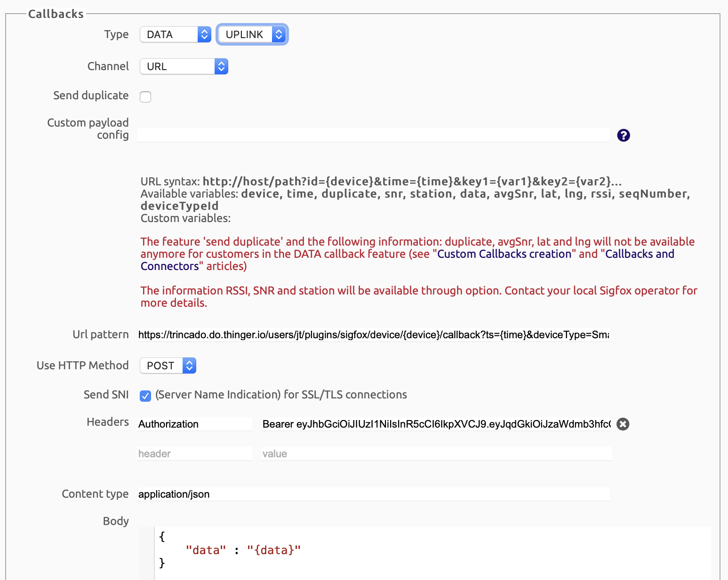Uncheck the Send SNI checkbox

tap(145, 396)
